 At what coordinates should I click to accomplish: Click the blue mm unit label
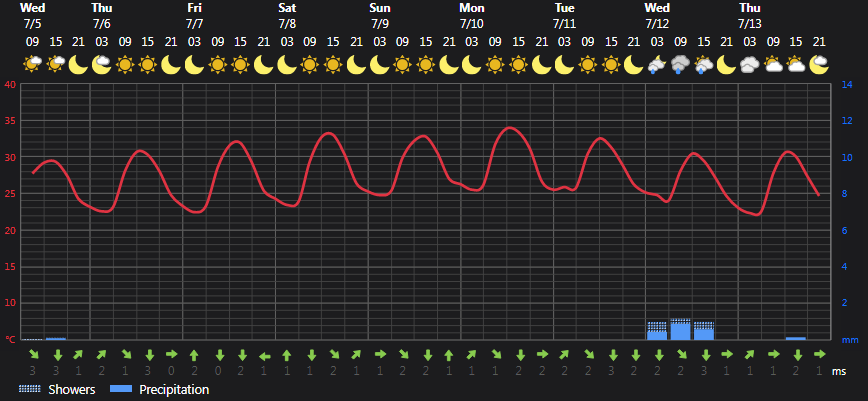(x=850, y=340)
